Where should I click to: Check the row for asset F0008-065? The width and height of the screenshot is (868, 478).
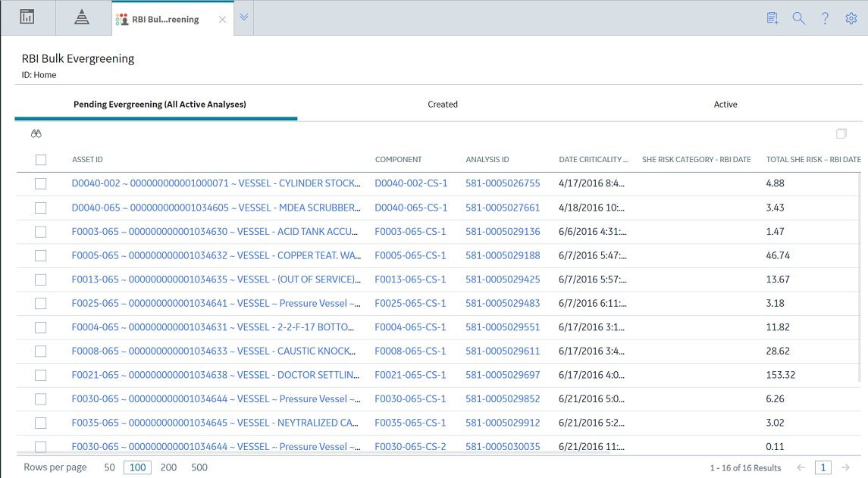(x=41, y=351)
